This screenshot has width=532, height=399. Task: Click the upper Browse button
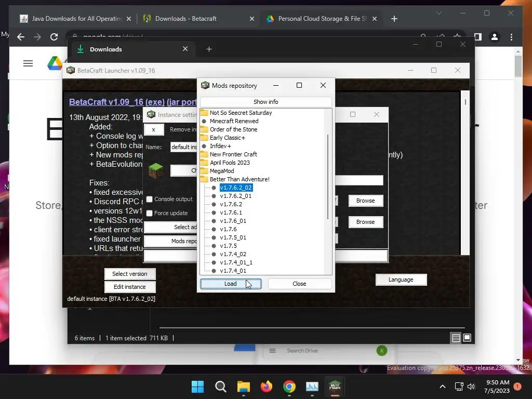coord(366,201)
